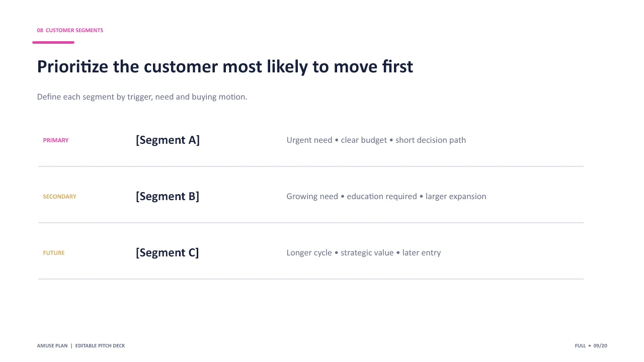Select the pink accent bar under section label

pos(53,42)
